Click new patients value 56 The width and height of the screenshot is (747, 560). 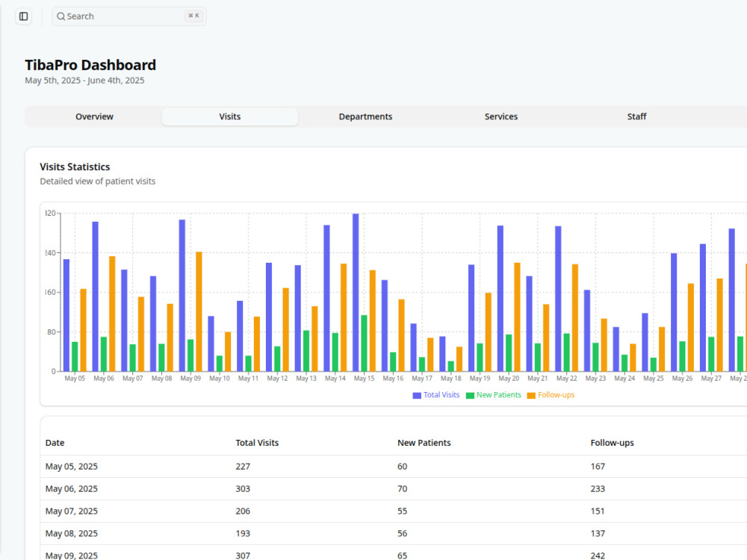click(402, 534)
